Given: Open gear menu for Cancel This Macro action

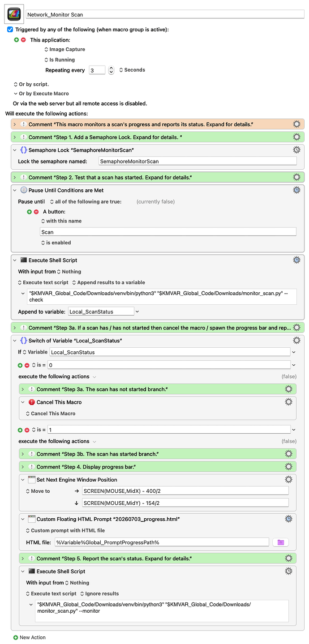Looking at the screenshot, I should [288, 402].
